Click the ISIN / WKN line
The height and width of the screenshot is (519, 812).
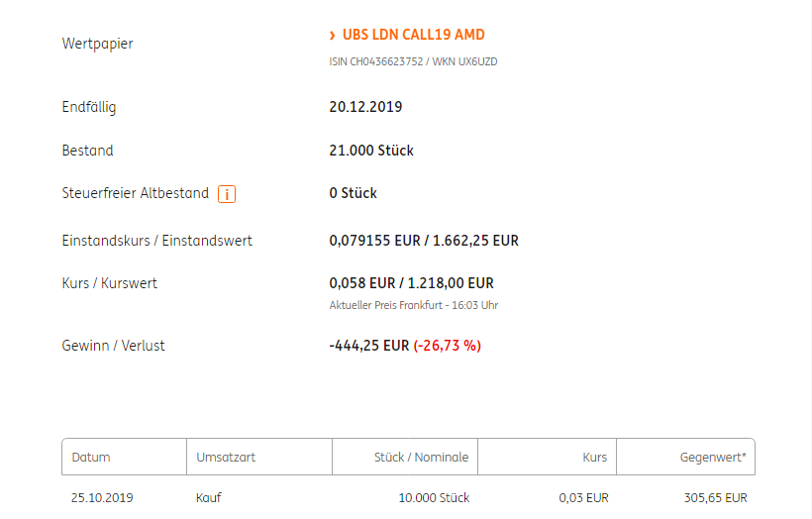(413, 61)
